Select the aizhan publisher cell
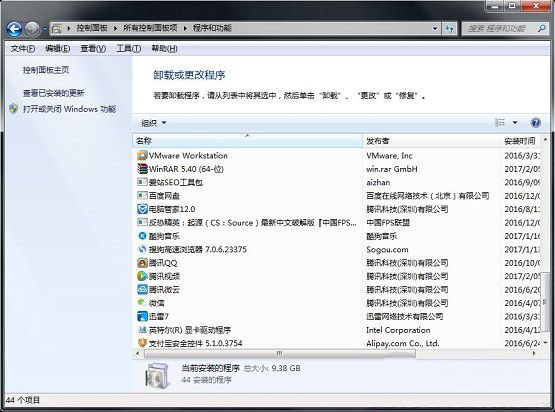Screen dimensions: 555x412 378,183
